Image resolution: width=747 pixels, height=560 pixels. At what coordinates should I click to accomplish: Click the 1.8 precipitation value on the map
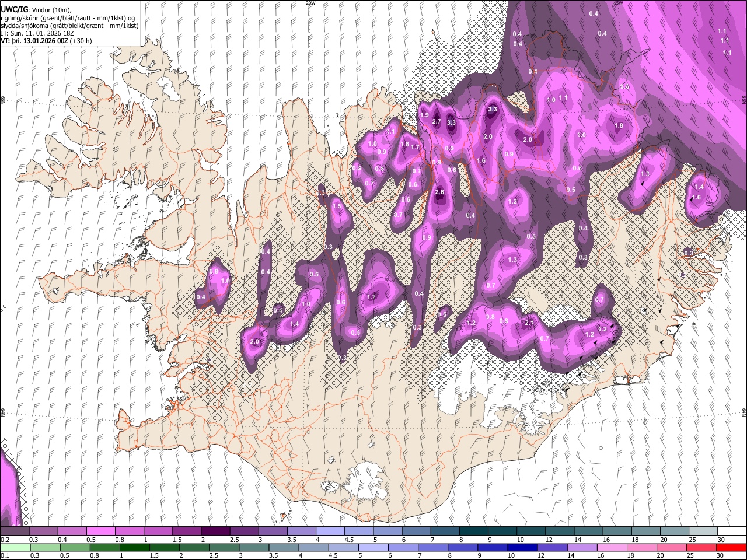(x=619, y=125)
